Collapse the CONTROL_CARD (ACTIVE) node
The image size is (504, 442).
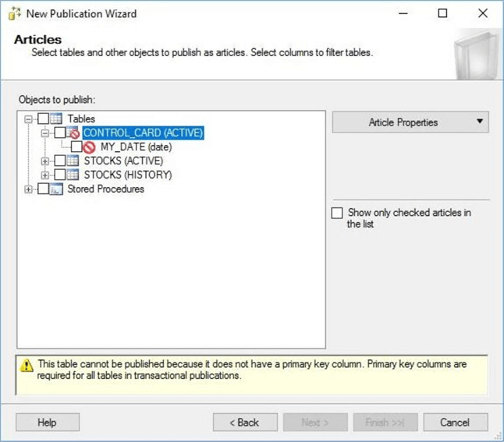coord(45,133)
